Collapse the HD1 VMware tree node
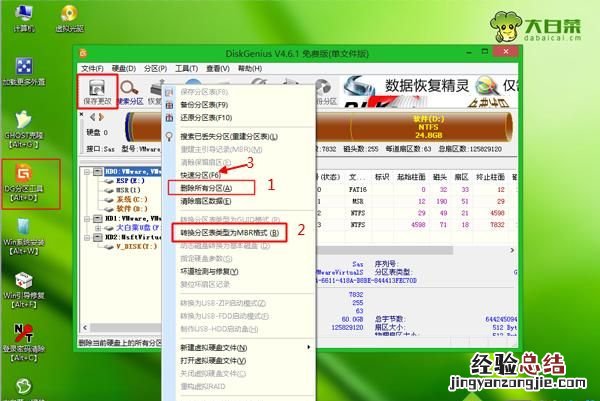This screenshot has width=600, height=401. (x=87, y=219)
